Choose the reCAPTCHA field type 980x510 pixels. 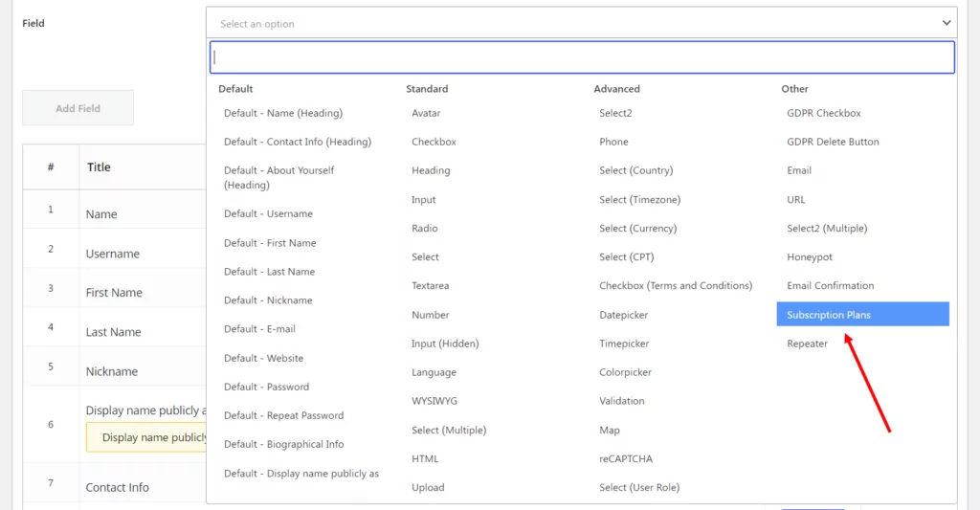[x=626, y=458]
